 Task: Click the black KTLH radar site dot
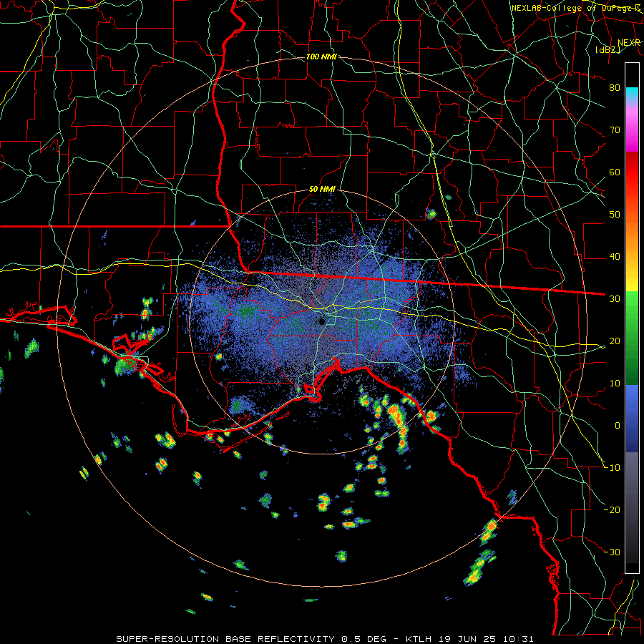[322, 321]
